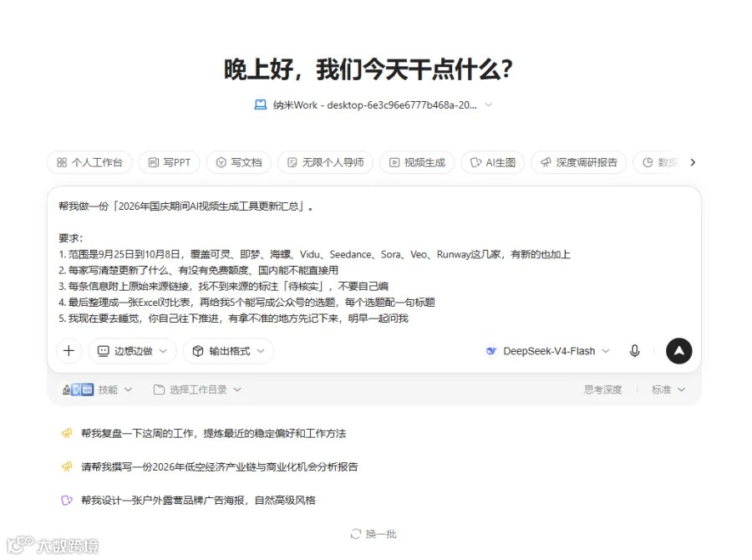The width and height of the screenshot is (752, 560).
Task: Select the 深度调研报告 shortcut chip
Action: [578, 162]
